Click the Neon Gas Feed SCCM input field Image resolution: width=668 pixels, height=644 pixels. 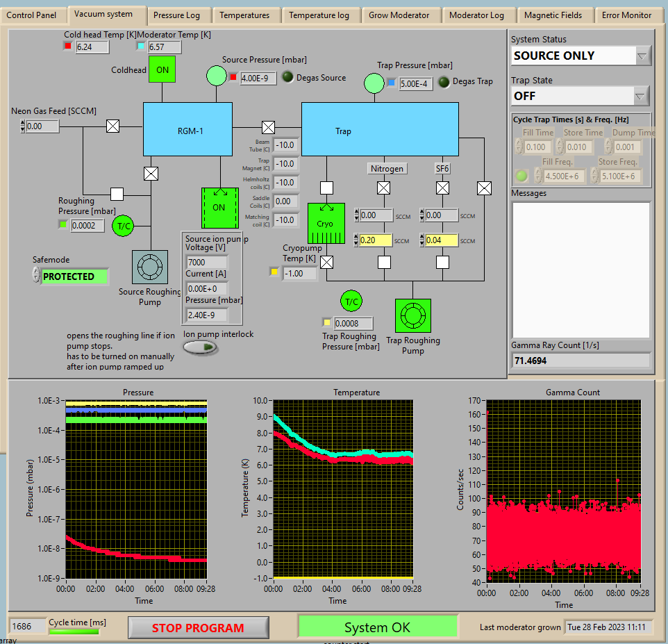42,126
